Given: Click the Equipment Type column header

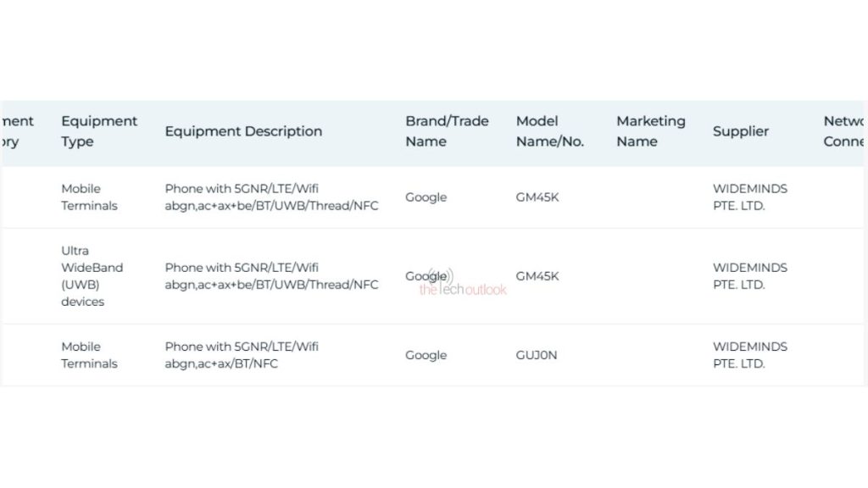Looking at the screenshot, I should point(99,131).
